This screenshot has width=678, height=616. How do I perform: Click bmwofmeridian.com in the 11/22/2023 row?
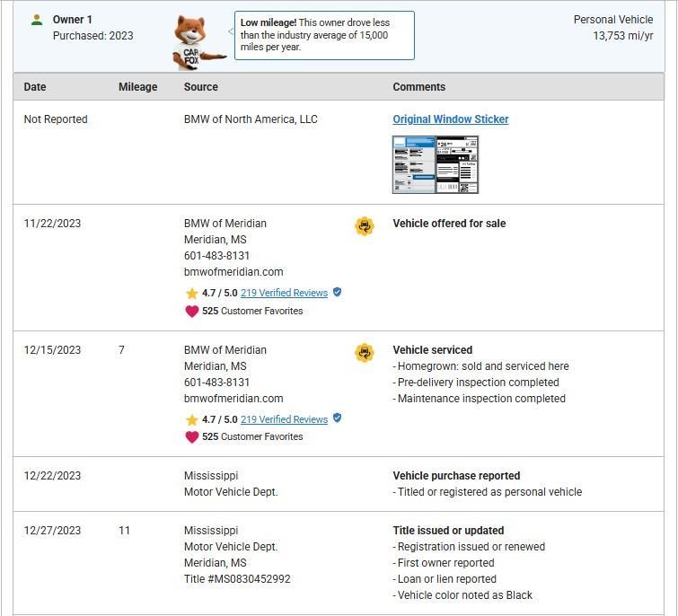(233, 272)
